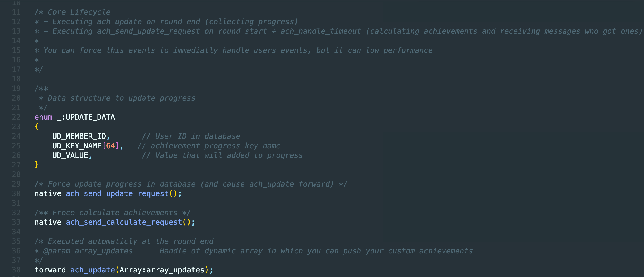
Task: Click the array_updates parameter in ach_update declaration
Action: (x=175, y=270)
